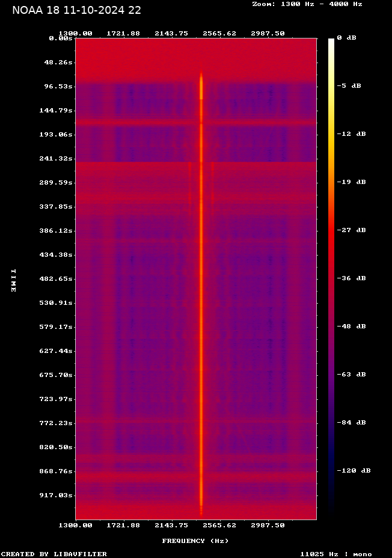The image size is (392, 558).
Task: Click the -120 dB color scale label
Action: [x=353, y=471]
